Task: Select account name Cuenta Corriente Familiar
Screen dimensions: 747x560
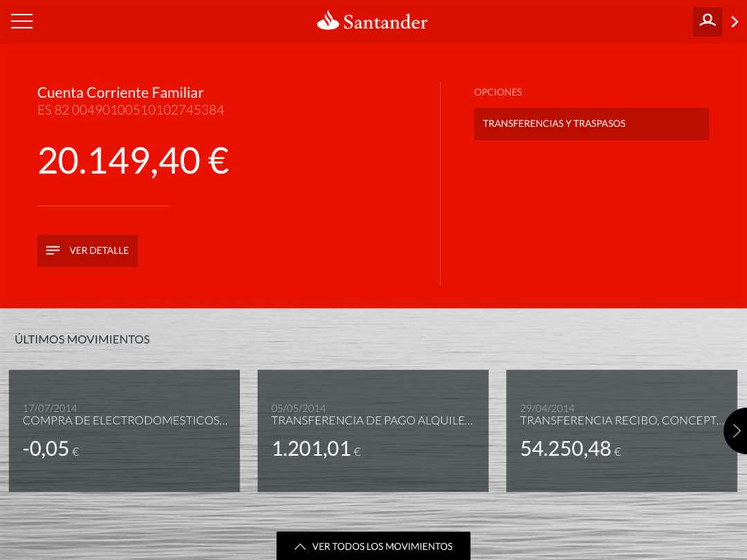Action: (x=120, y=93)
